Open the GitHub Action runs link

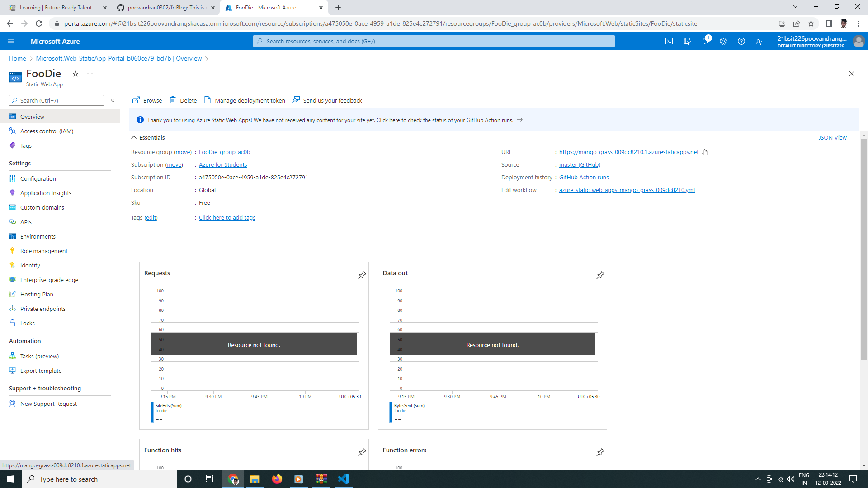(x=584, y=177)
